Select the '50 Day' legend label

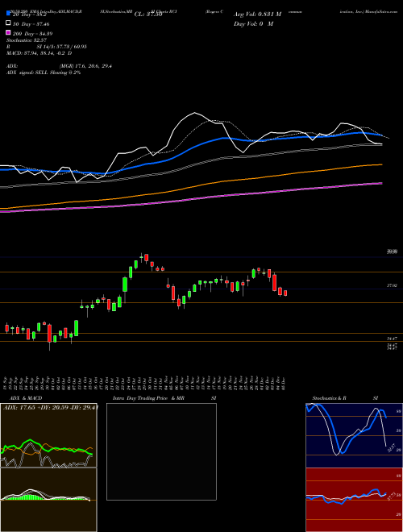(x=31, y=24)
